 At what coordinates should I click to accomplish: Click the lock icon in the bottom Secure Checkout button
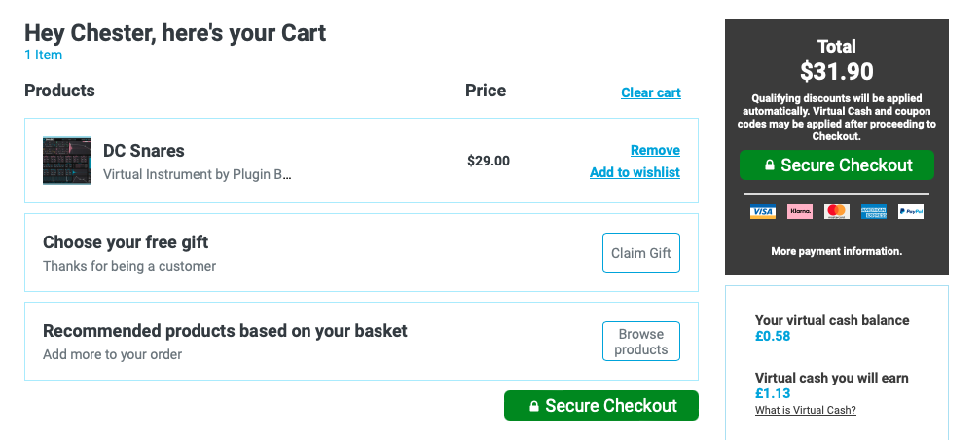click(533, 406)
